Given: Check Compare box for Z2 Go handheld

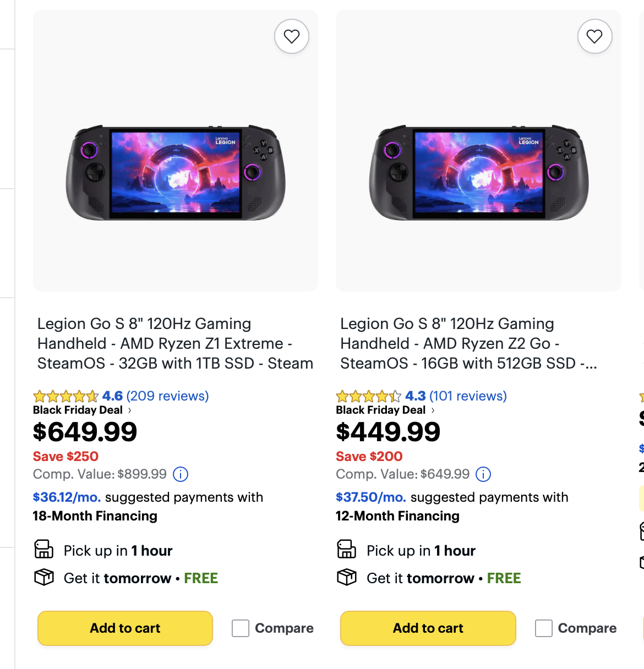Looking at the screenshot, I should (544, 628).
